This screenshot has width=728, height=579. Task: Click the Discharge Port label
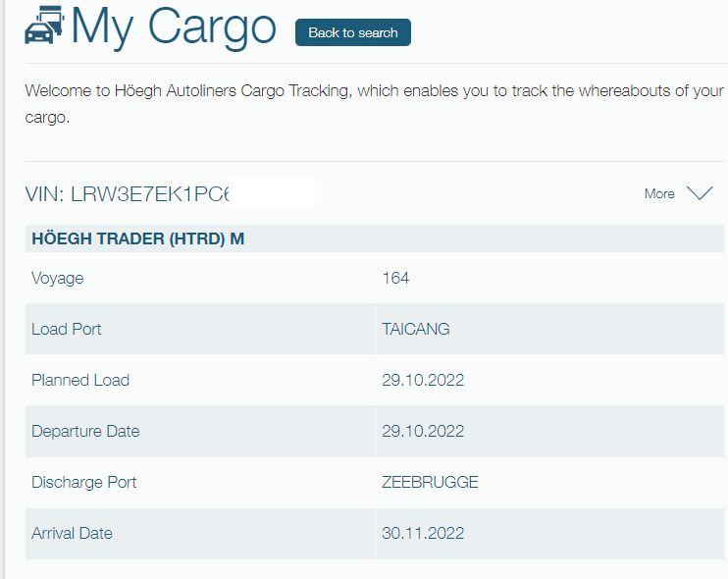[84, 483]
